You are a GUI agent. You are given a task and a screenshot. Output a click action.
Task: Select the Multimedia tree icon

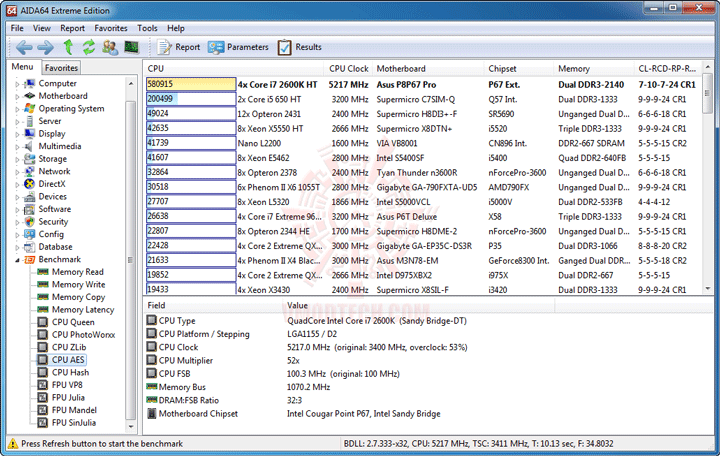click(30, 146)
